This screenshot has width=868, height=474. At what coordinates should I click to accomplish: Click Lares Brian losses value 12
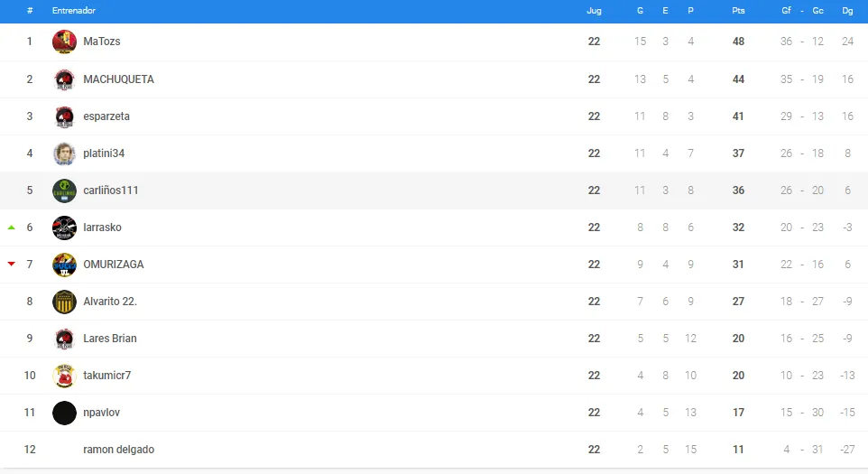(x=690, y=339)
